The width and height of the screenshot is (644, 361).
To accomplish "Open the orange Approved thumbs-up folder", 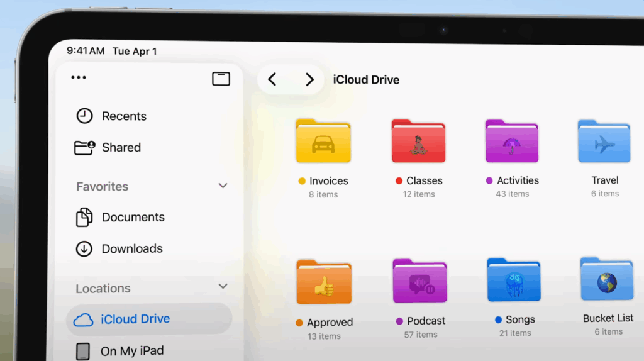I will click(x=324, y=282).
